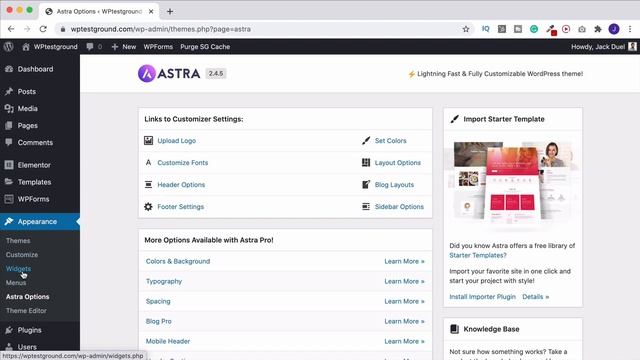The height and width of the screenshot is (360, 640).
Task: Click the Upload Logo link
Action: tap(177, 140)
